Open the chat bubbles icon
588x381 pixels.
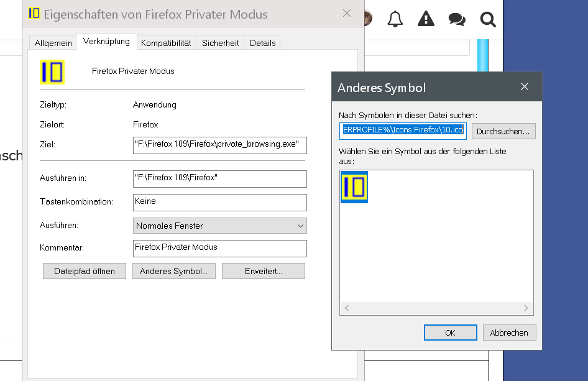coord(457,20)
